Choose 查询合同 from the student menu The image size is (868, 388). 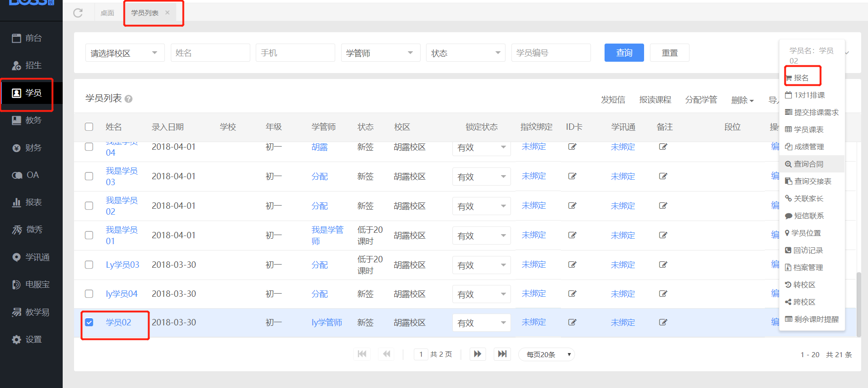click(804, 164)
